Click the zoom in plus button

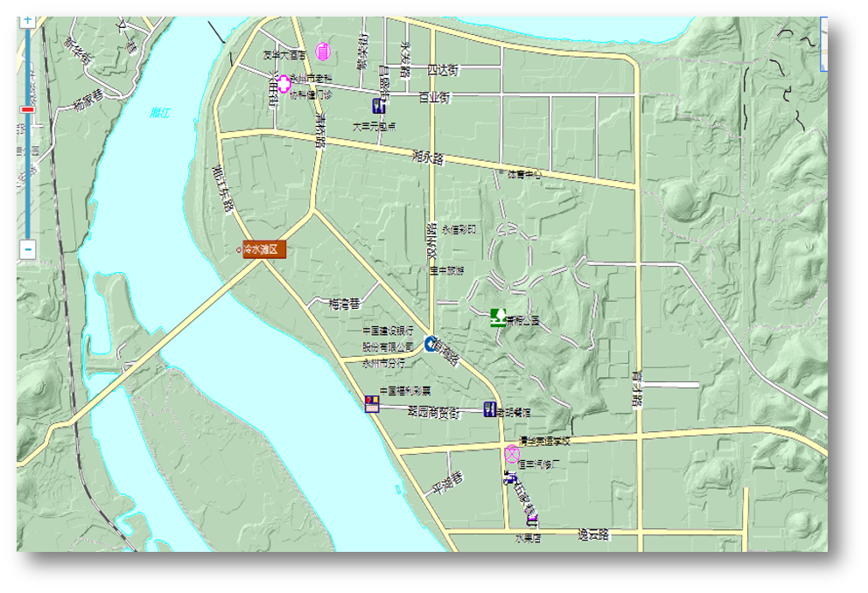coord(28,22)
